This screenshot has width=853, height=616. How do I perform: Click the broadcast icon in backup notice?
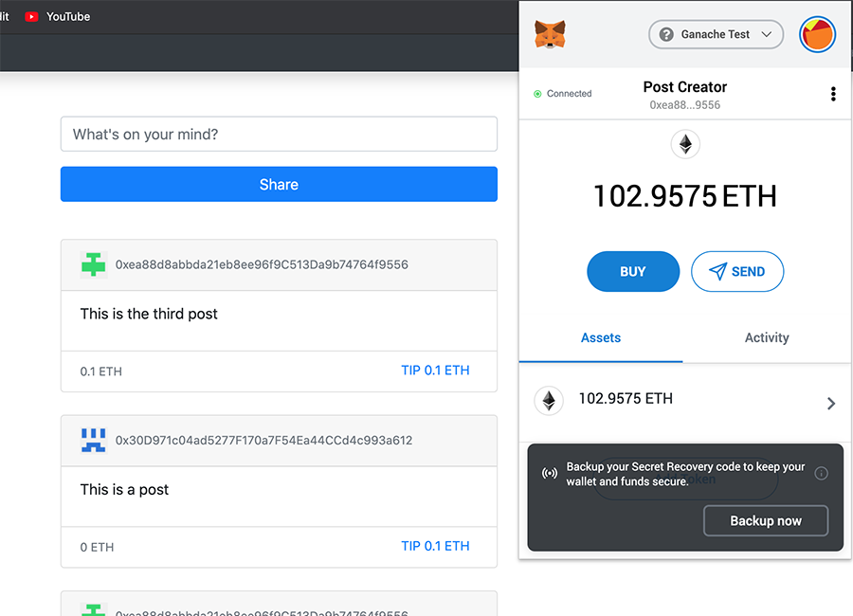550,474
